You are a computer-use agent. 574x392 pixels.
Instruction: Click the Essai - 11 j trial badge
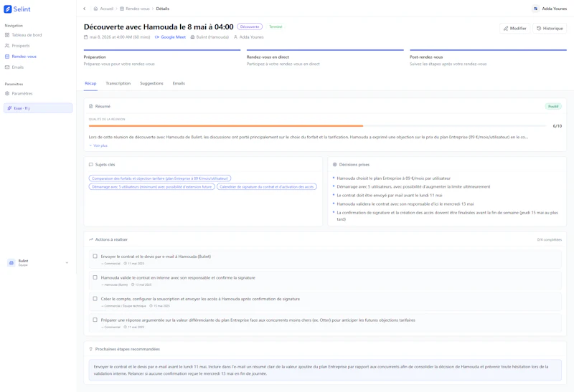(x=38, y=108)
